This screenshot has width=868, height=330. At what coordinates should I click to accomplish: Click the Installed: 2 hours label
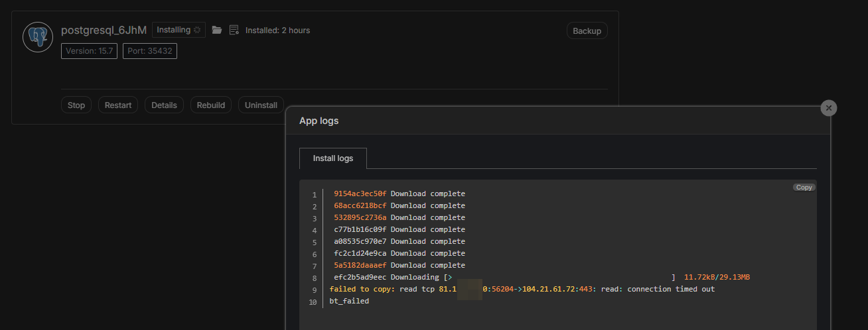(x=277, y=30)
